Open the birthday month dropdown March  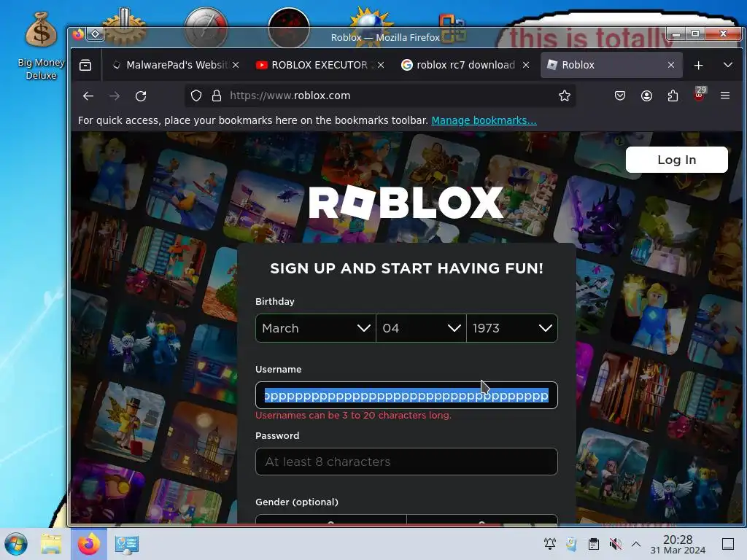pyautogui.click(x=315, y=328)
